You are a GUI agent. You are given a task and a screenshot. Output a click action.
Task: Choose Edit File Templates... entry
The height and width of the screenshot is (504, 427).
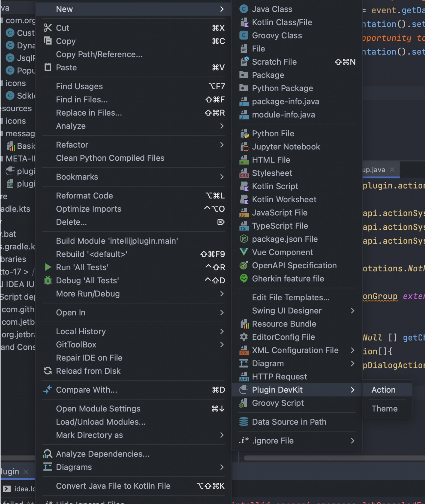point(297,298)
